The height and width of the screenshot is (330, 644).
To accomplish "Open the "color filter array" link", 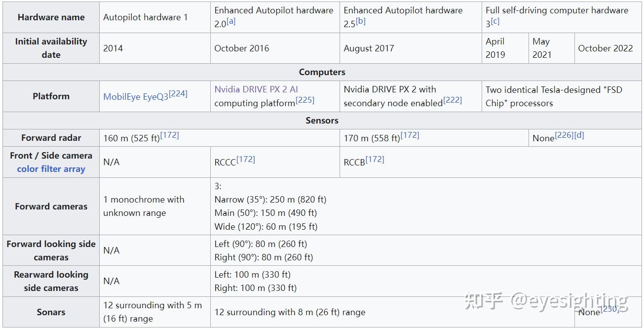I will click(x=51, y=169).
